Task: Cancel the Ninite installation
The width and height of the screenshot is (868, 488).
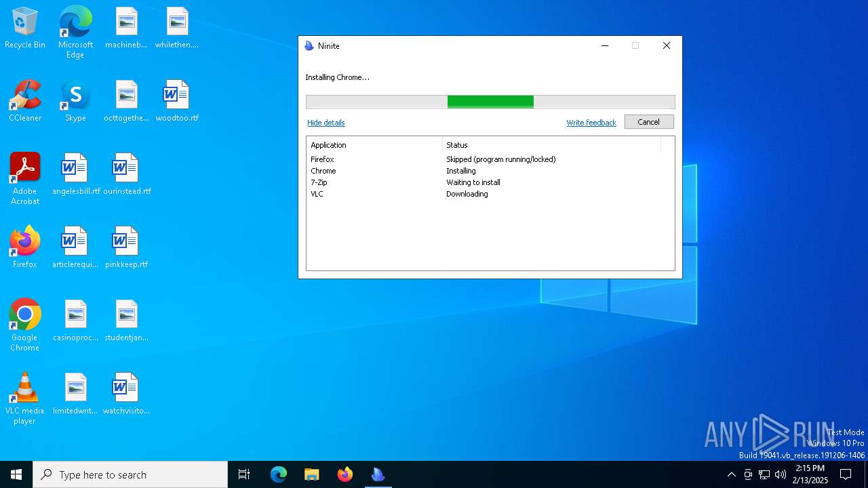Action: 648,122
